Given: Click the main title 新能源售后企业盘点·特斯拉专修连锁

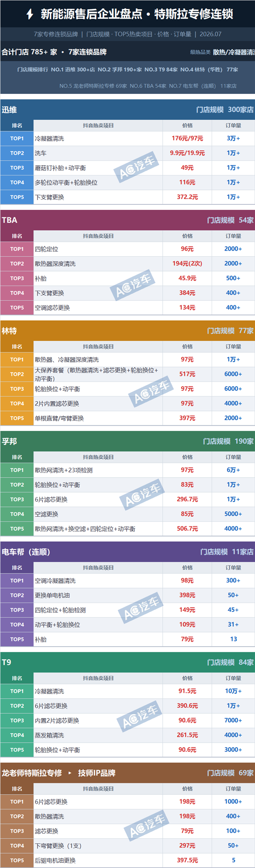Looking at the screenshot, I should pyautogui.click(x=137, y=14).
